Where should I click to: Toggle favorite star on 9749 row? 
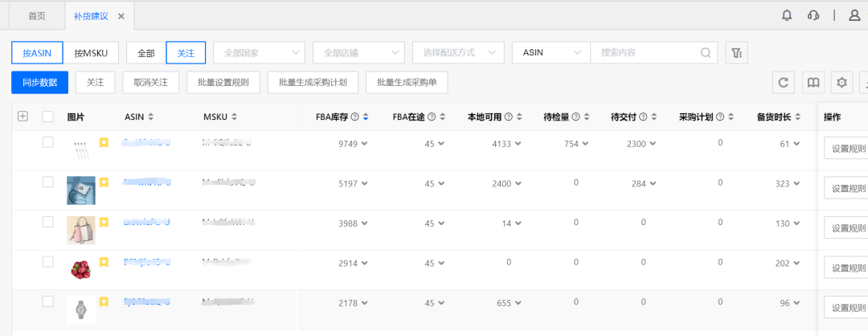pyautogui.click(x=104, y=142)
